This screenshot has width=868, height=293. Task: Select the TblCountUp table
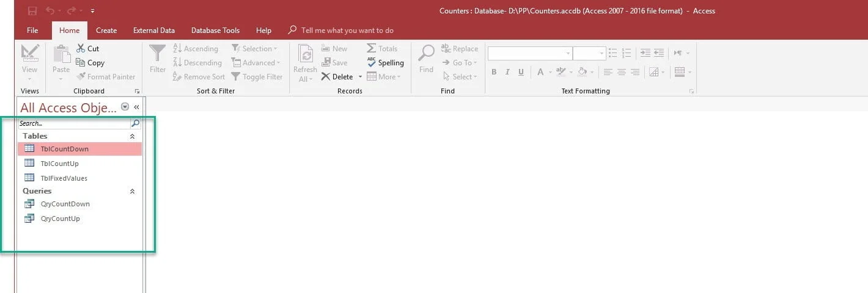(59, 164)
